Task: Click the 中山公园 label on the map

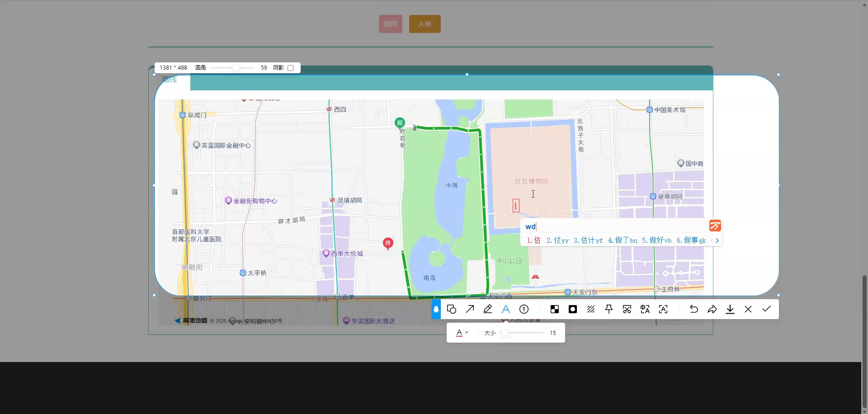Action: point(509,261)
